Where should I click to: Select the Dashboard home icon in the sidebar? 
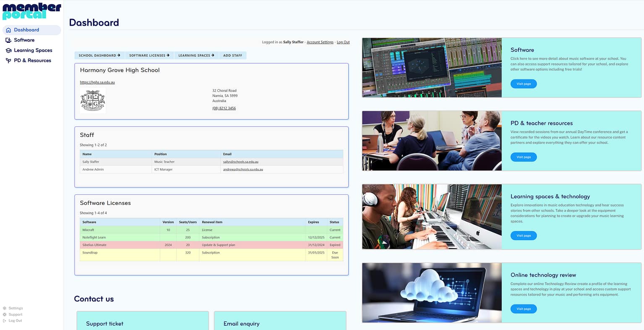tap(8, 30)
